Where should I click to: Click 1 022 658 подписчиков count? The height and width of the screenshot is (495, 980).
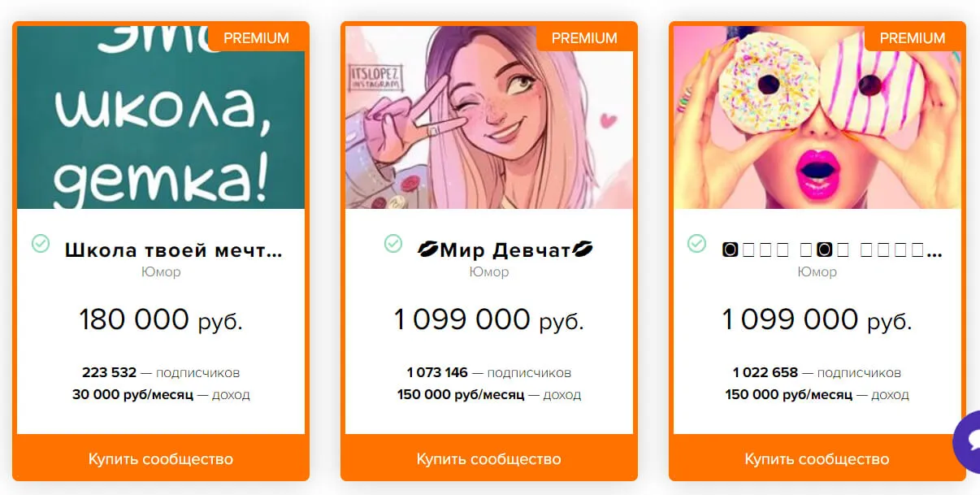tap(817, 373)
